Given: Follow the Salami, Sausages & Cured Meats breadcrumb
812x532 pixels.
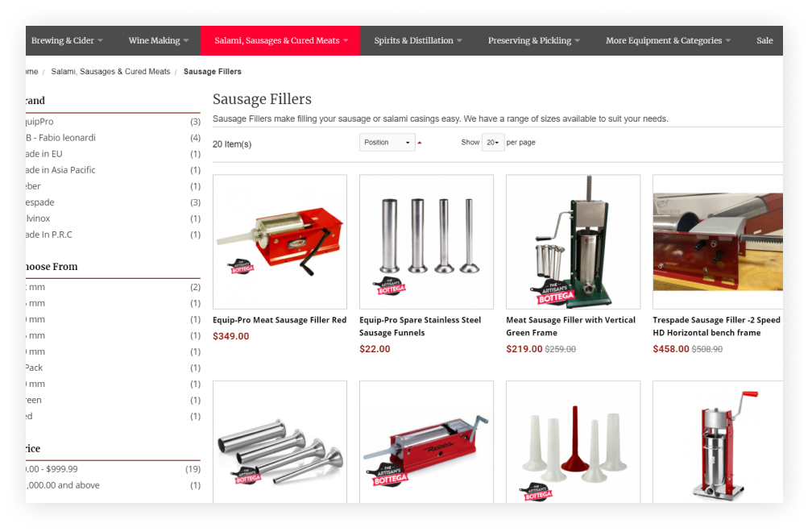Looking at the screenshot, I should [110, 72].
